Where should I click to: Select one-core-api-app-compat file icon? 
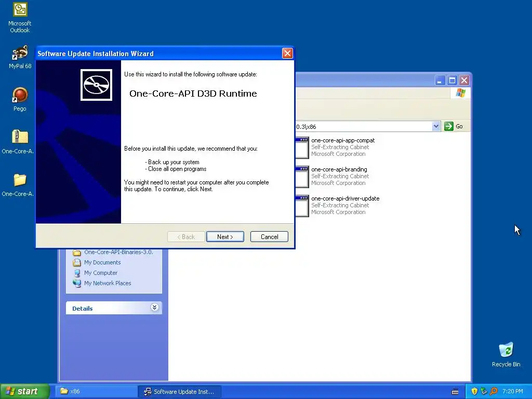(x=302, y=148)
